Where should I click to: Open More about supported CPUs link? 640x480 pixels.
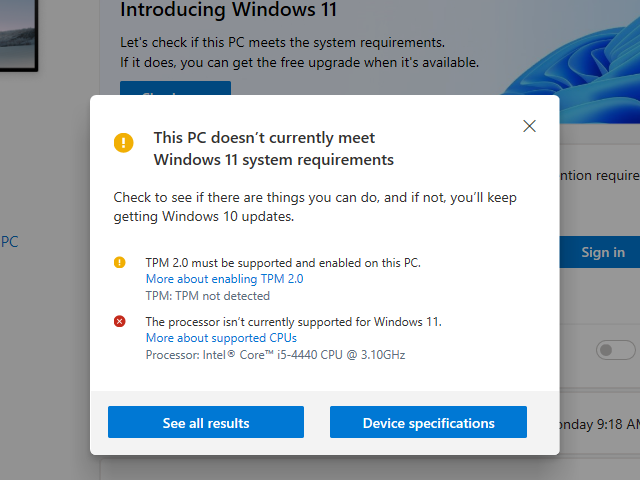221,338
